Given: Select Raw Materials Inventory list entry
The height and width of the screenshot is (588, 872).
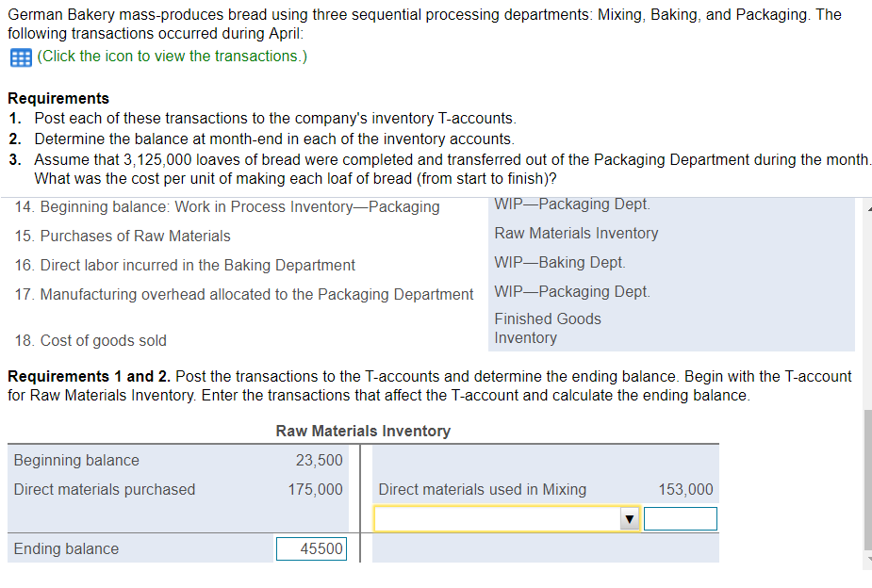Looking at the screenshot, I should 576,233.
